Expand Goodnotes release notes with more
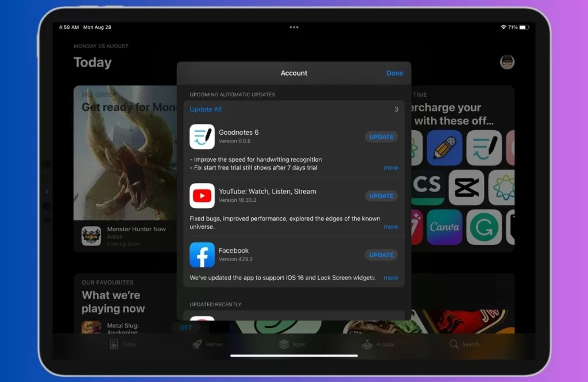This screenshot has width=588, height=382. [390, 168]
